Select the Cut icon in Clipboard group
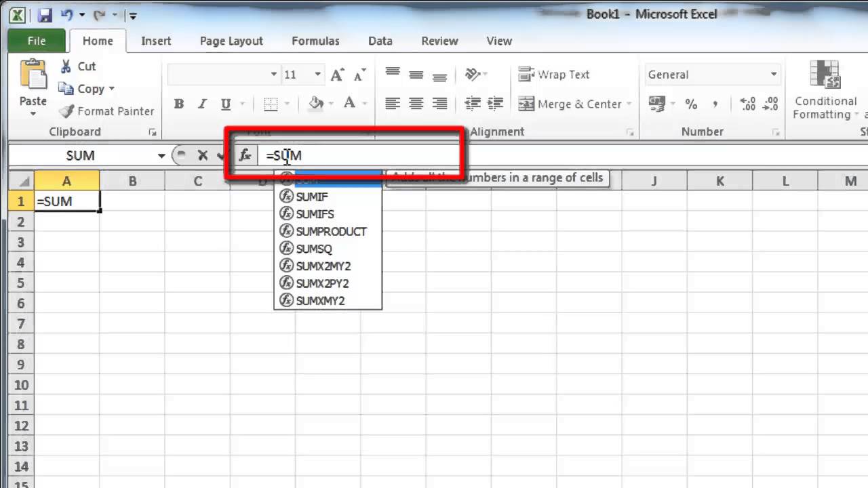Viewport: 868px width, 488px height. [x=66, y=66]
